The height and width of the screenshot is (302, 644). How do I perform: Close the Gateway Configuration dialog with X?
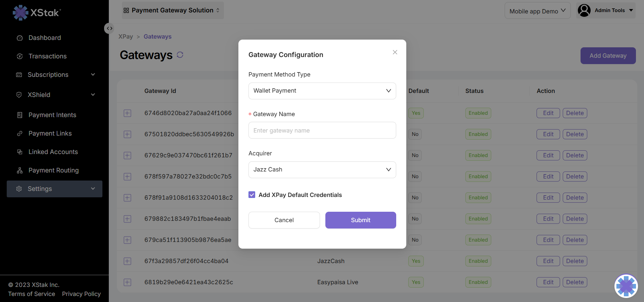tap(395, 52)
